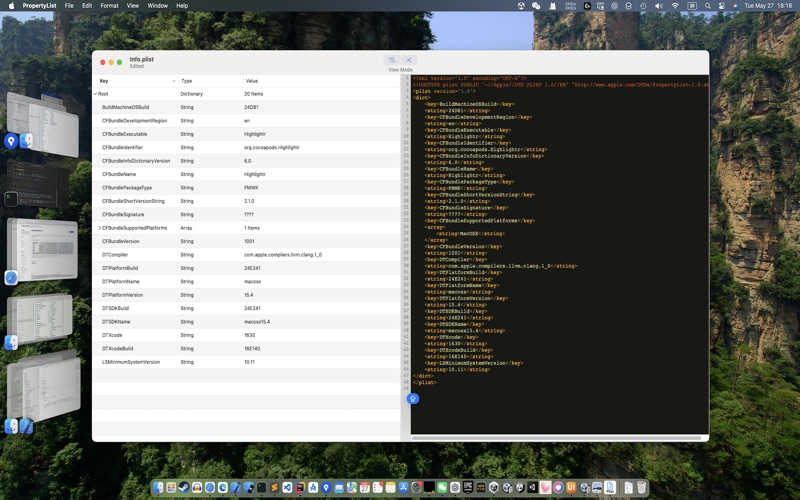Screen dimensions: 800x500
Task: Open Notes from the Dock
Action: (391, 488)
